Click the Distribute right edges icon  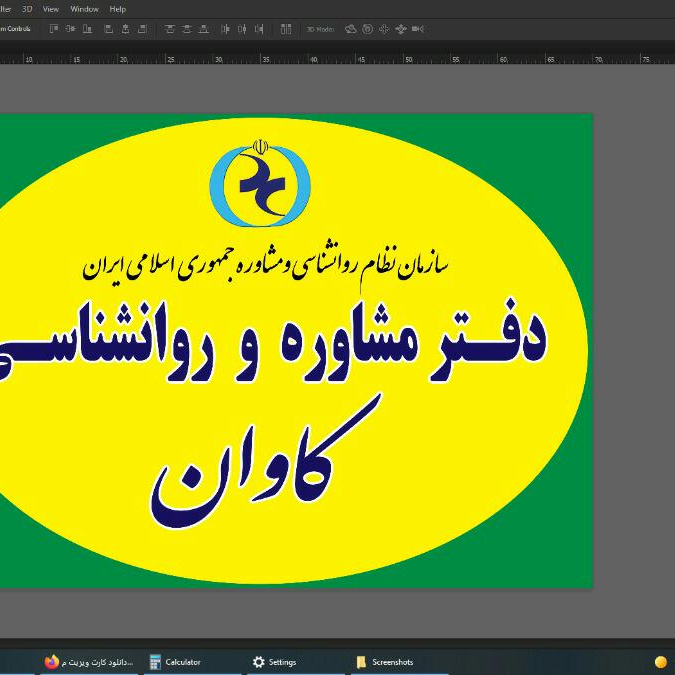click(259, 29)
